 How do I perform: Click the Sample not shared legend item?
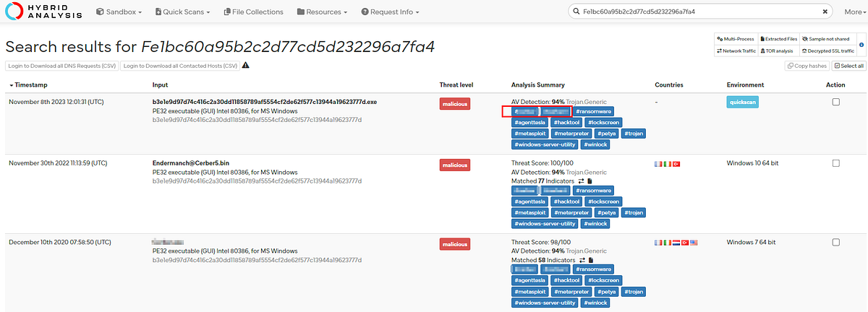pos(827,38)
